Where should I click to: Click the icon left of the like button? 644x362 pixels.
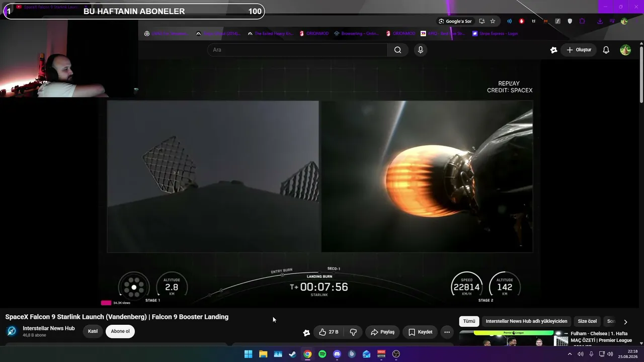pos(306,332)
